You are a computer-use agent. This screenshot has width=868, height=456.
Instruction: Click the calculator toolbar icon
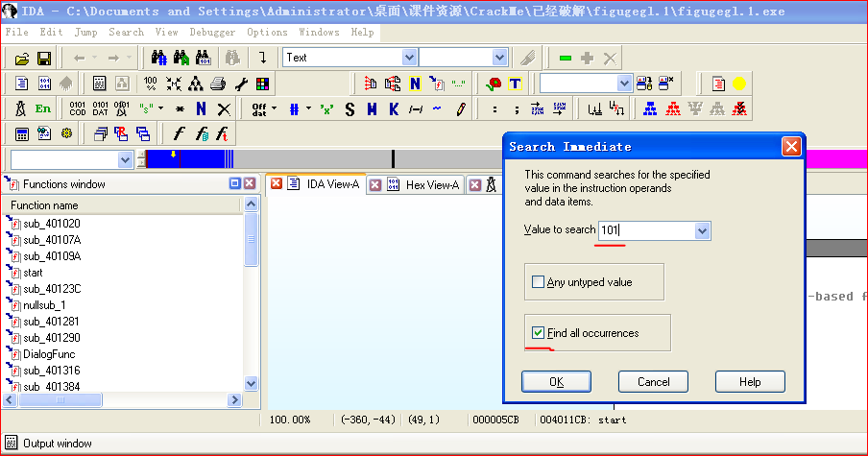point(21,134)
